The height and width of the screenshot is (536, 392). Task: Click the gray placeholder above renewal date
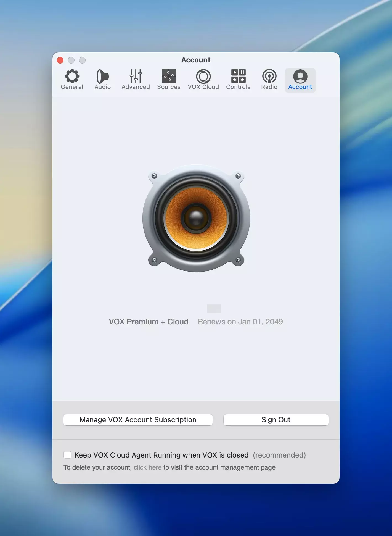pyautogui.click(x=213, y=308)
